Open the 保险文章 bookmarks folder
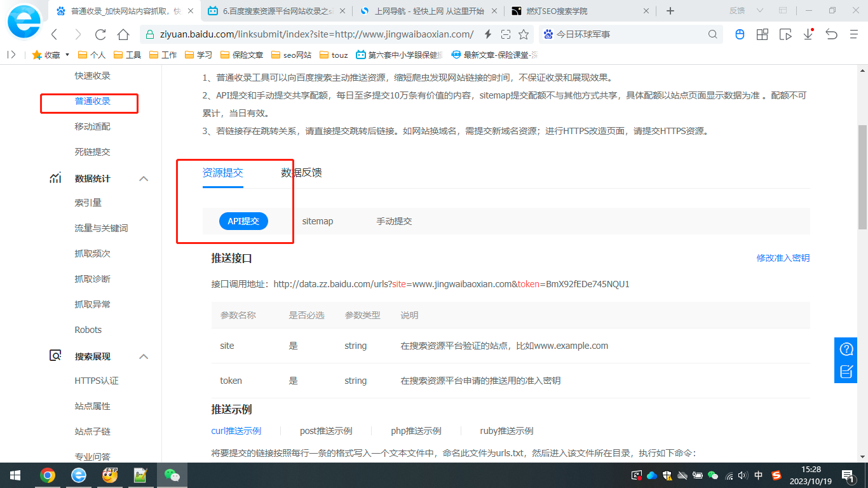The image size is (868, 488). pos(241,55)
